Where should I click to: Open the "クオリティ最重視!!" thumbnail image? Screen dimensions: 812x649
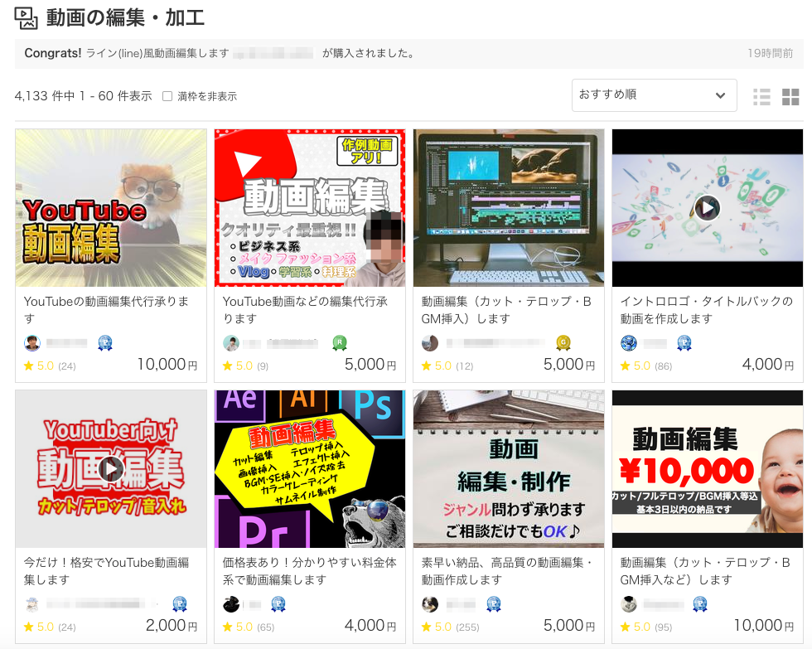coord(310,208)
